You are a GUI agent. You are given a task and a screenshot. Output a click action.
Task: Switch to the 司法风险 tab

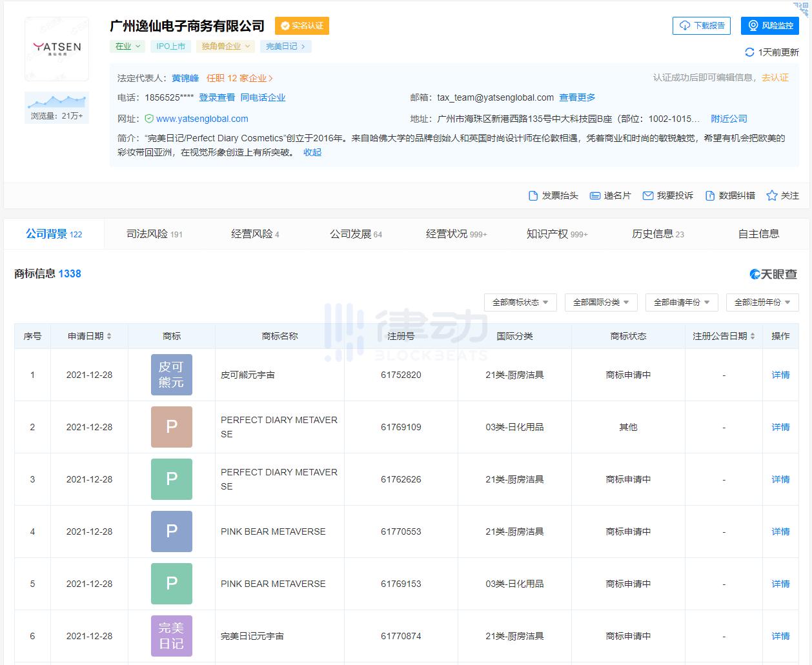click(x=154, y=234)
